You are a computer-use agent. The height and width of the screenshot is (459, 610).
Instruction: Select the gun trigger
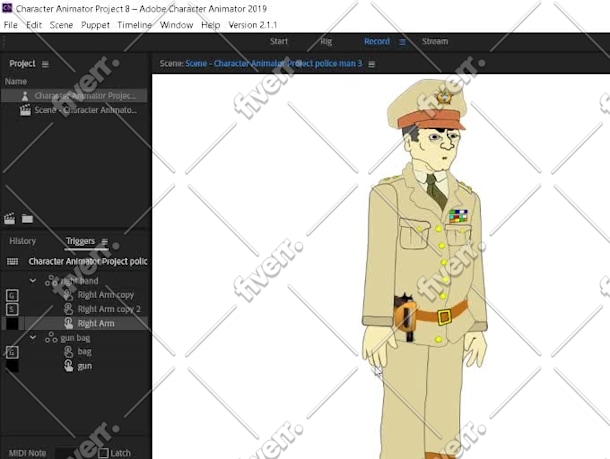tap(74, 366)
